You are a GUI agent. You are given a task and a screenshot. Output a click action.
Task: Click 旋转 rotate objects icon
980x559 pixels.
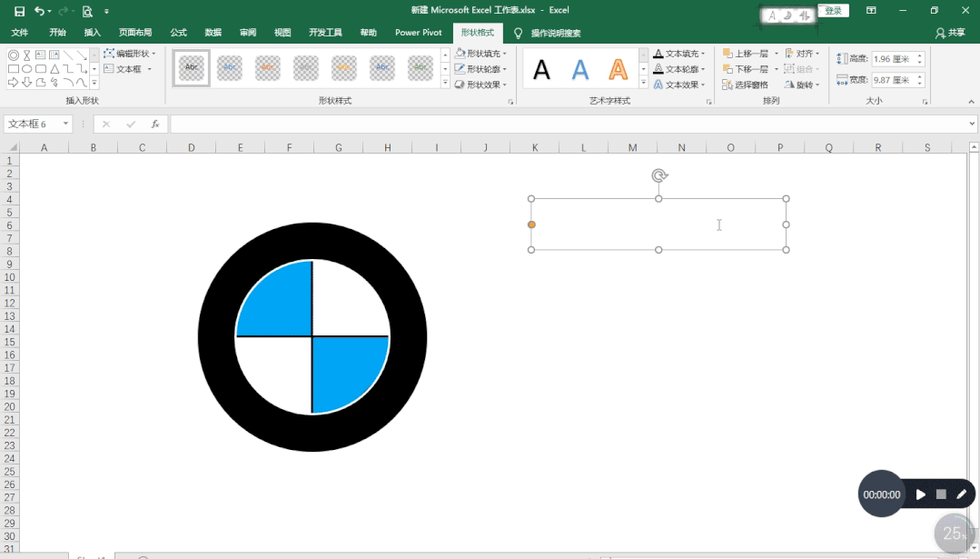[789, 85]
